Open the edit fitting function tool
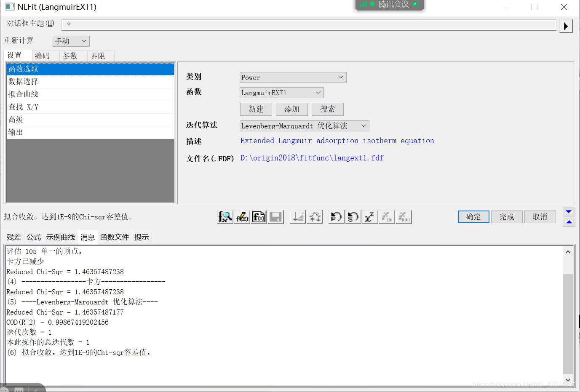The height and width of the screenshot is (392, 580). (242, 217)
